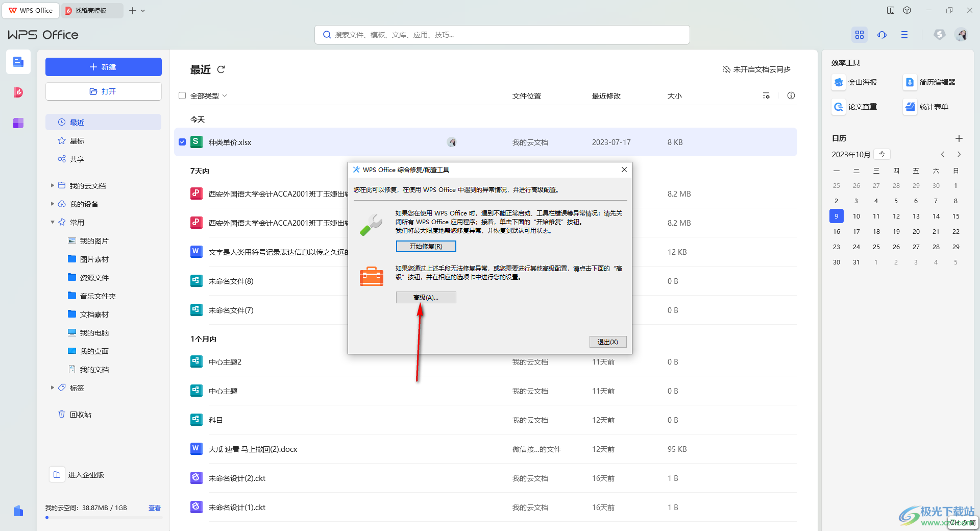
Task: Expand the 我的云文档 tree node
Action: pos(52,185)
